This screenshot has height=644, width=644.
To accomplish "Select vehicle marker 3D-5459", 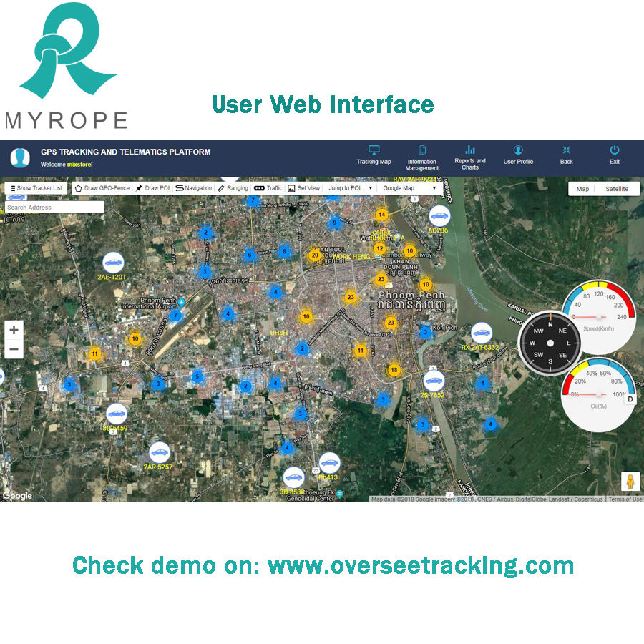I will click(x=116, y=414).
